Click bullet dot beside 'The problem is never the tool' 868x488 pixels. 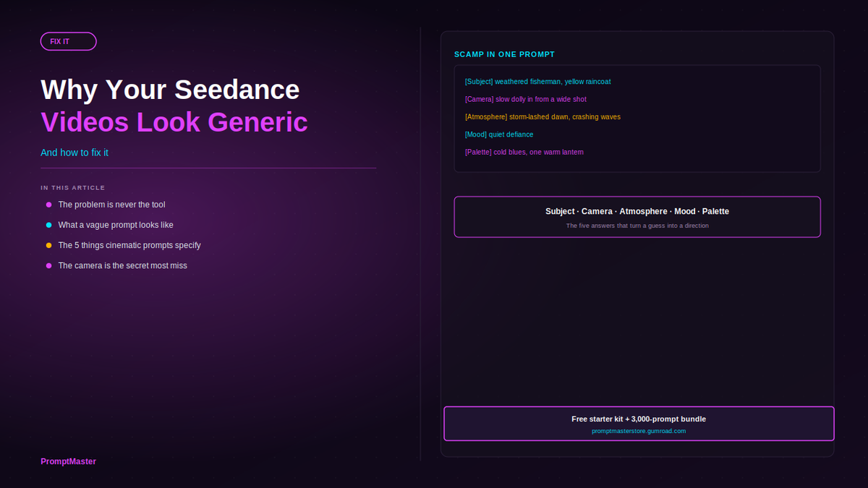coord(49,205)
